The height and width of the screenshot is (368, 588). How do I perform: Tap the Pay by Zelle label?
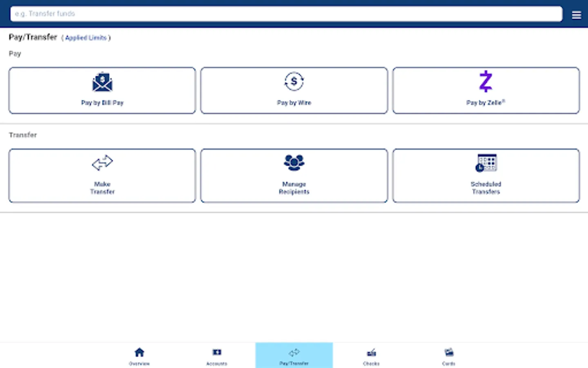point(486,103)
